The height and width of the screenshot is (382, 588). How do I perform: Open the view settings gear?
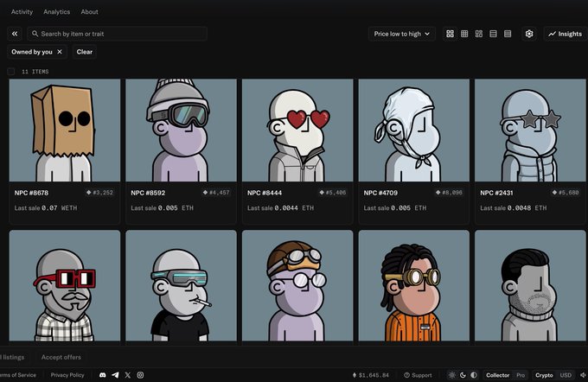529,34
